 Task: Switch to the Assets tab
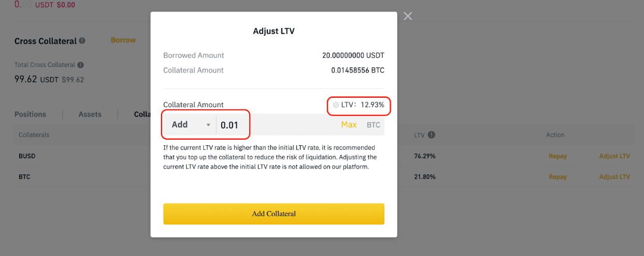pos(90,114)
